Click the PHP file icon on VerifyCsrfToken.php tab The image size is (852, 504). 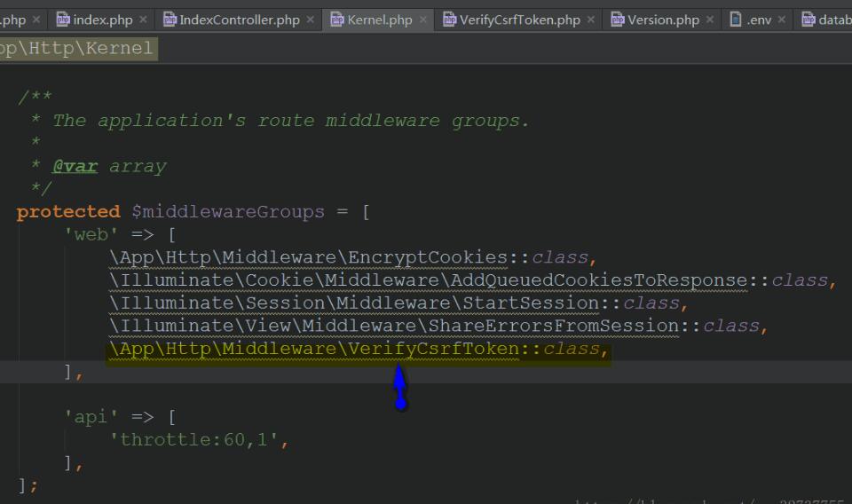pyautogui.click(x=449, y=20)
